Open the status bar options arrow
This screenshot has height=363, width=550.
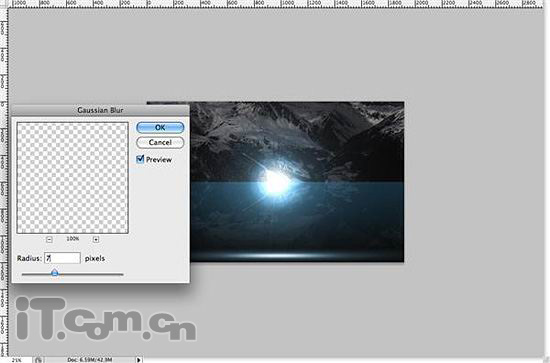[139, 359]
